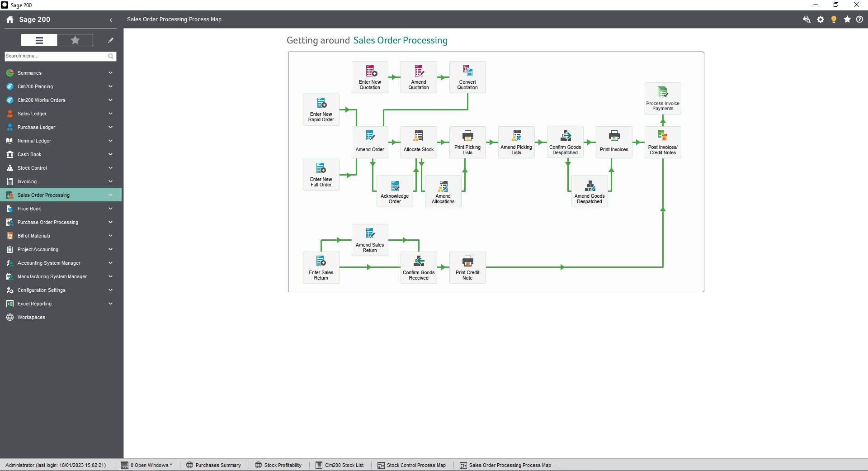Open the settings gear icon

pos(821,19)
